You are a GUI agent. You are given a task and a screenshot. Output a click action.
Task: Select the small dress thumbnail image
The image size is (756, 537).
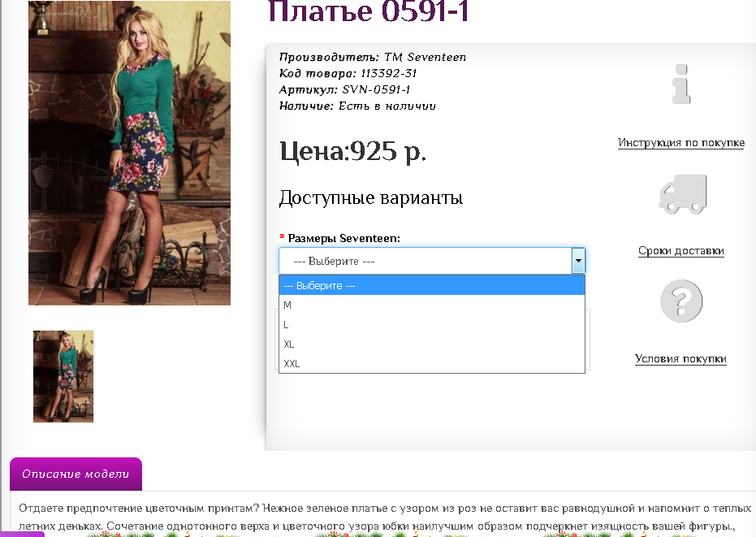[x=63, y=376]
